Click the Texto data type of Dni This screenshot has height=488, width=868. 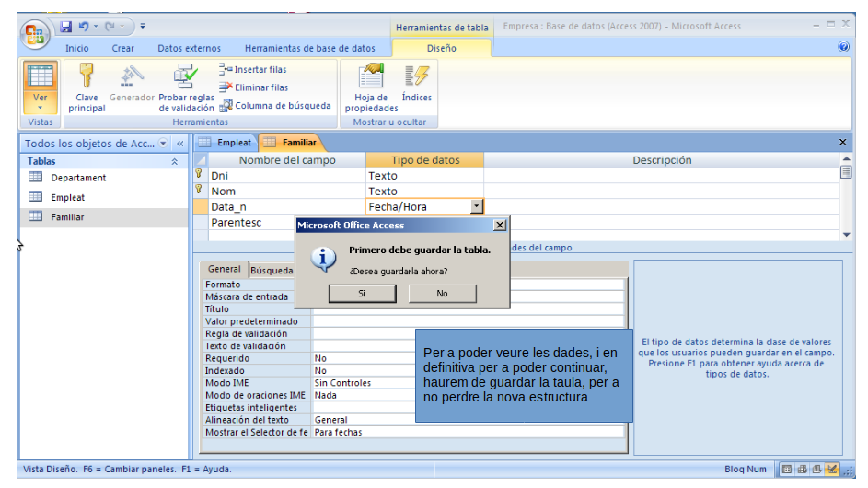pos(424,176)
